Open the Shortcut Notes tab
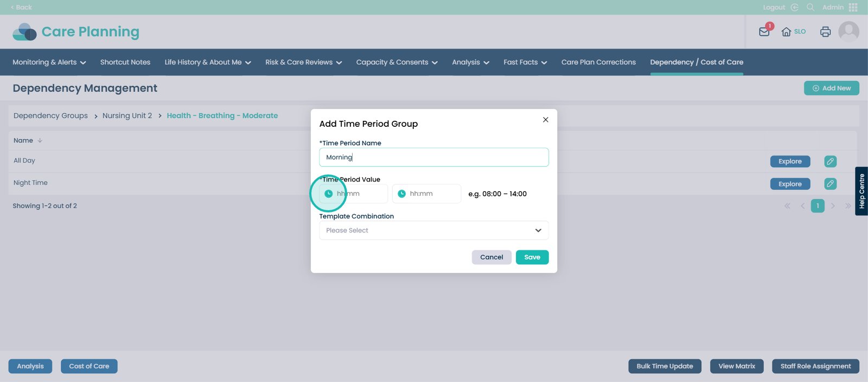 pos(125,62)
